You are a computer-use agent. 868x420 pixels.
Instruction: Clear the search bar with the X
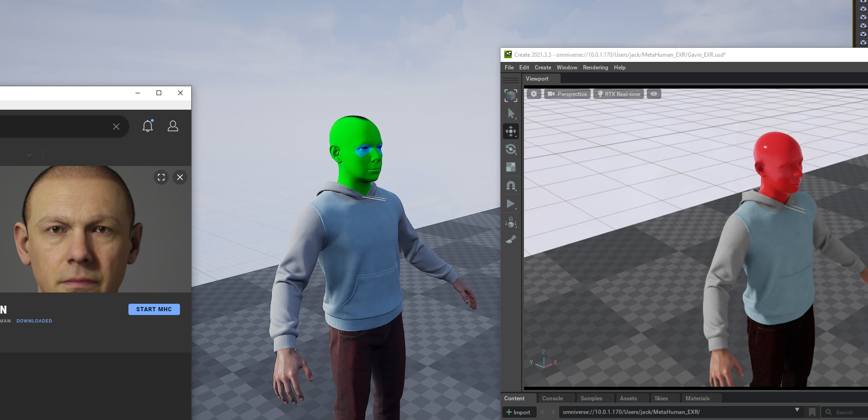(x=116, y=127)
